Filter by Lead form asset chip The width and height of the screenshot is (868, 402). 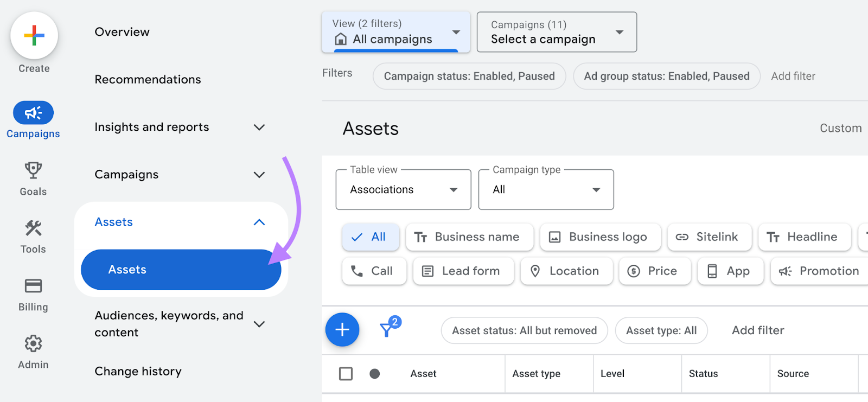pyautogui.click(x=463, y=271)
